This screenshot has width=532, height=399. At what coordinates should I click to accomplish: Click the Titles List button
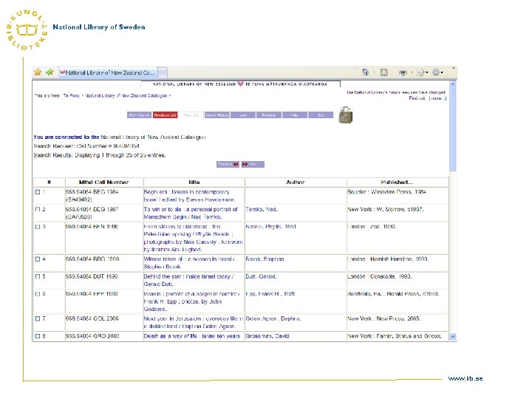click(191, 115)
